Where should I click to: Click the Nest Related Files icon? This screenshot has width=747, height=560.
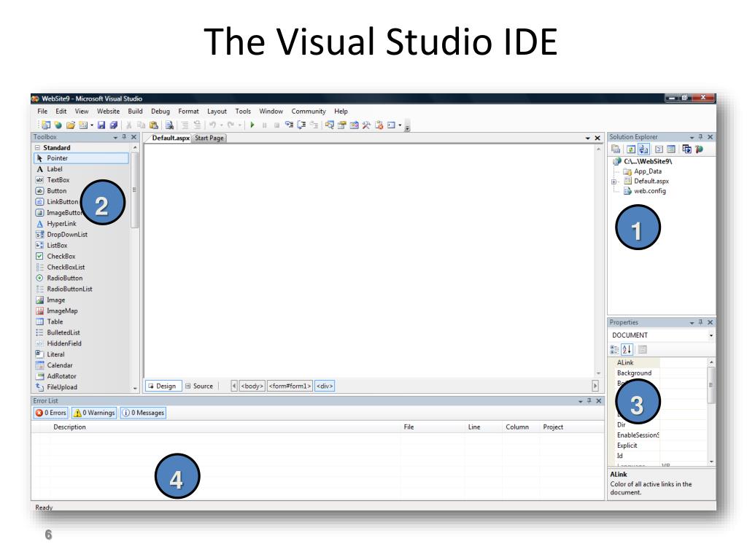(643, 149)
